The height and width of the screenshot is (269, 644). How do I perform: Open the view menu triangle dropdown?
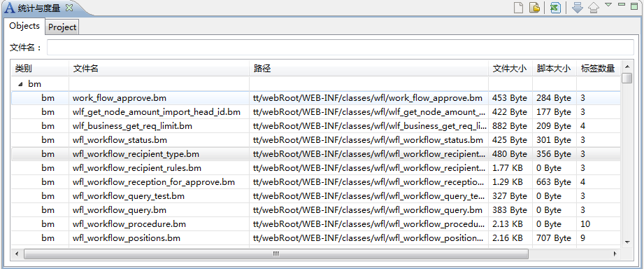[608, 4]
